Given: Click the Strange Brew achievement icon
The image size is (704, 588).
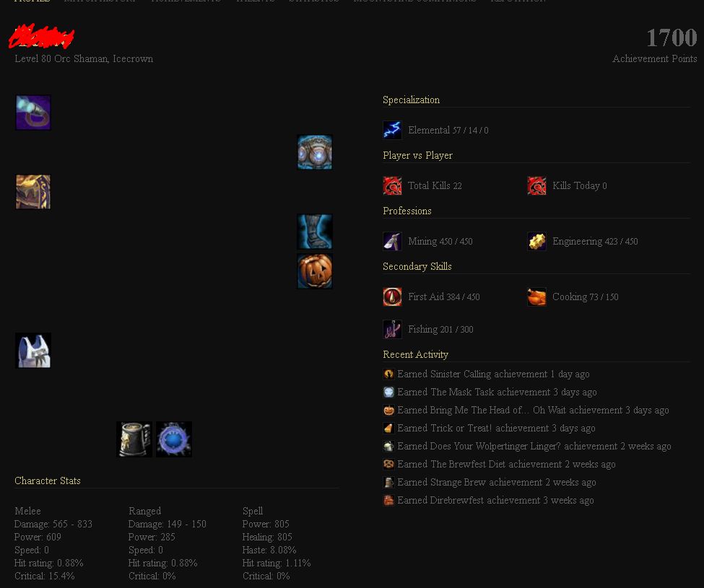Looking at the screenshot, I should [x=388, y=482].
